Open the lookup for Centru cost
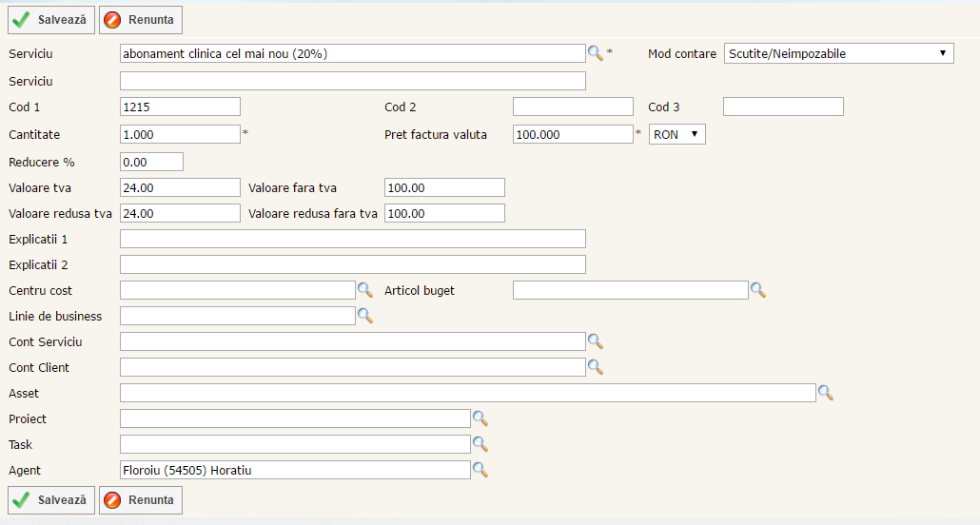 [364, 290]
